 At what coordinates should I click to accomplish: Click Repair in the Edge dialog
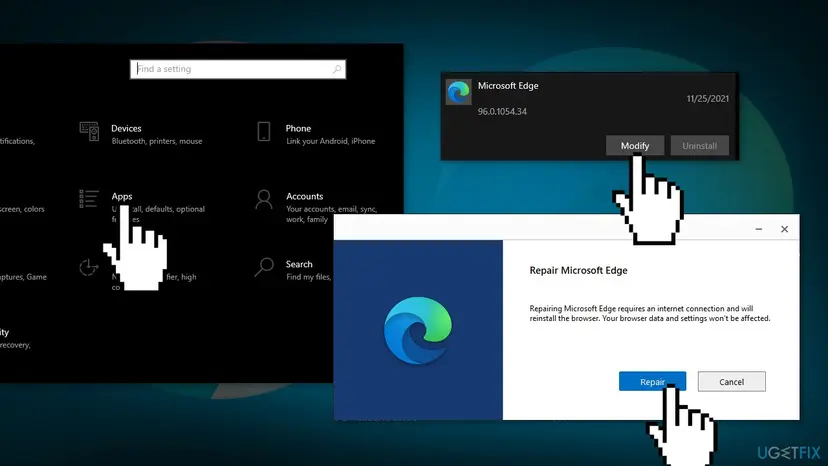pos(652,381)
